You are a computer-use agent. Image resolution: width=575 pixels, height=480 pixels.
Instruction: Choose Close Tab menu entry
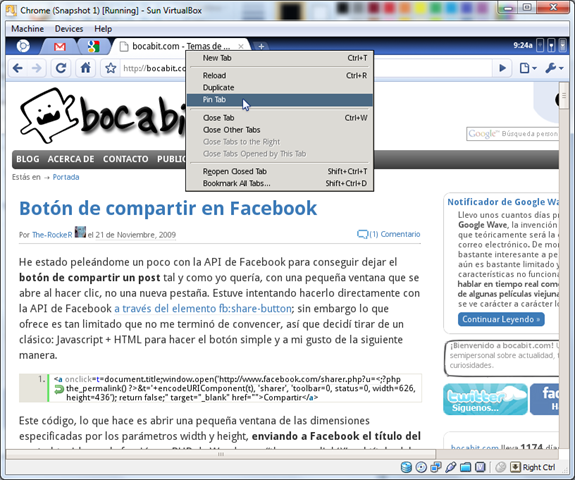(279, 118)
